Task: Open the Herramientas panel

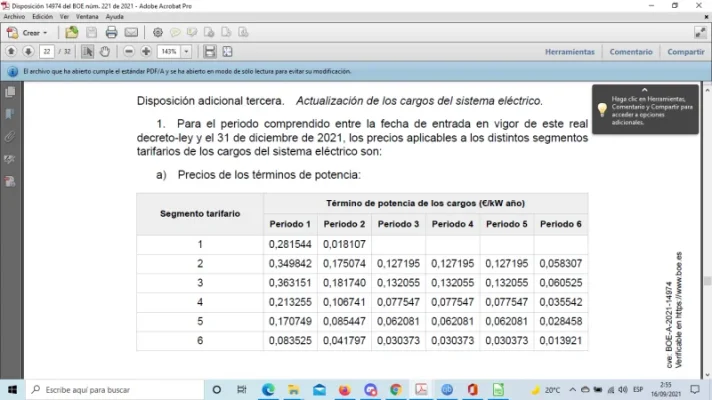Action: [x=569, y=52]
